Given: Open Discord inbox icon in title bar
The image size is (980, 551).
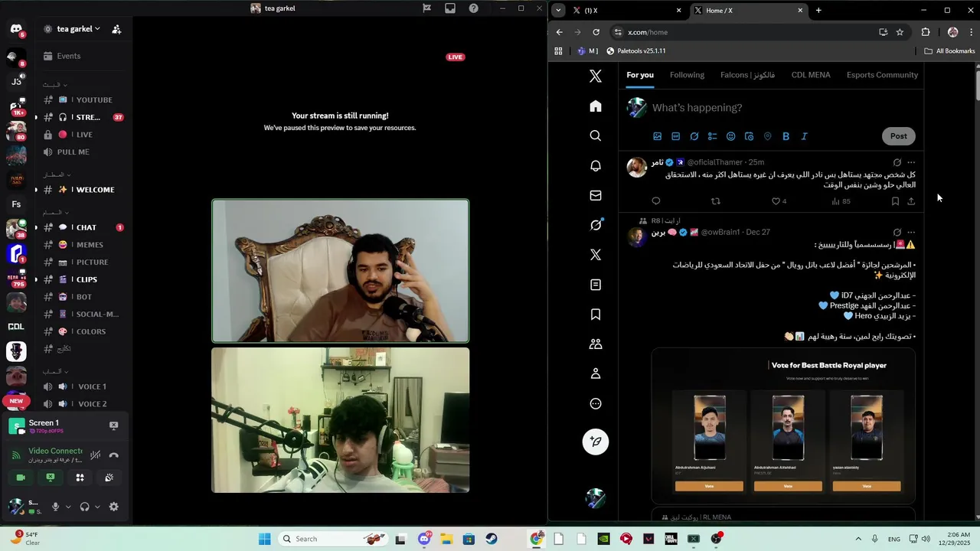Looking at the screenshot, I should click(450, 8).
